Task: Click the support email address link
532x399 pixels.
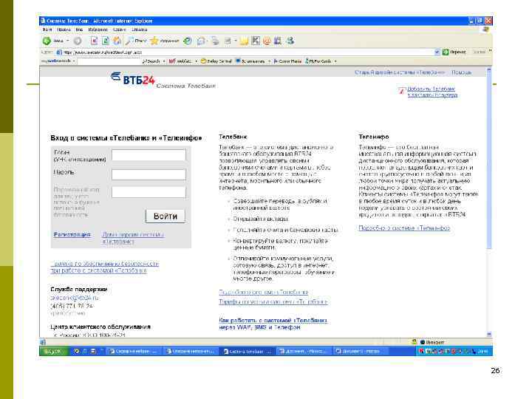Action: point(75,298)
